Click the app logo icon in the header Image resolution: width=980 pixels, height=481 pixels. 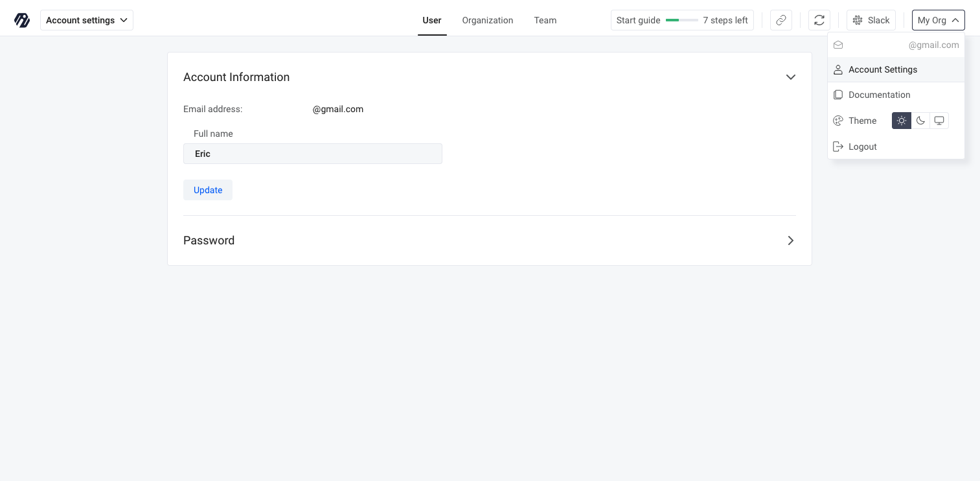22,20
